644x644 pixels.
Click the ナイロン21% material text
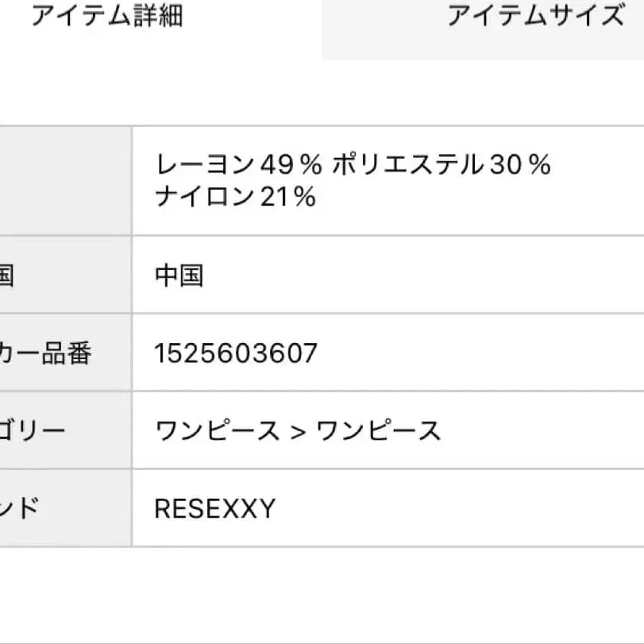click(x=235, y=196)
